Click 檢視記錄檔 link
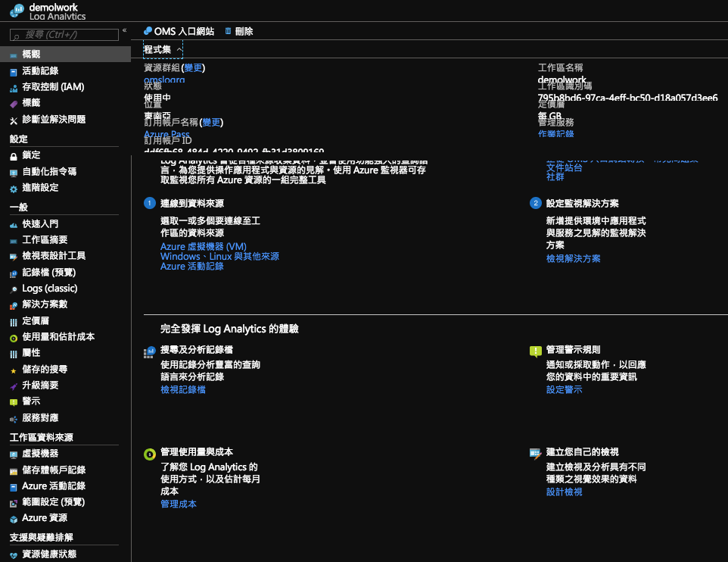The image size is (728, 562). [x=183, y=389]
